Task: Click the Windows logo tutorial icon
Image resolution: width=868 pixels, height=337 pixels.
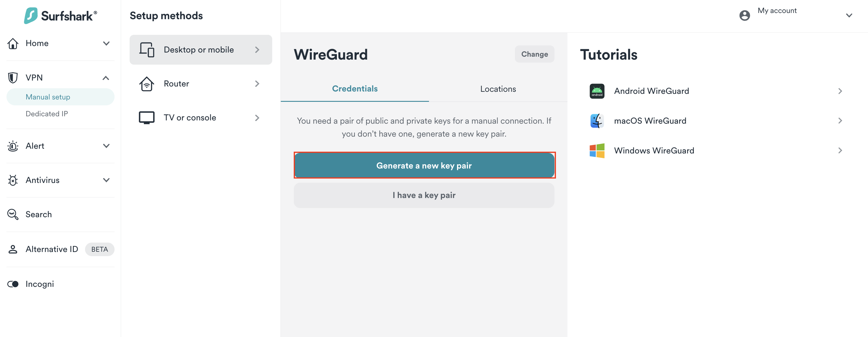Action: coord(597,150)
